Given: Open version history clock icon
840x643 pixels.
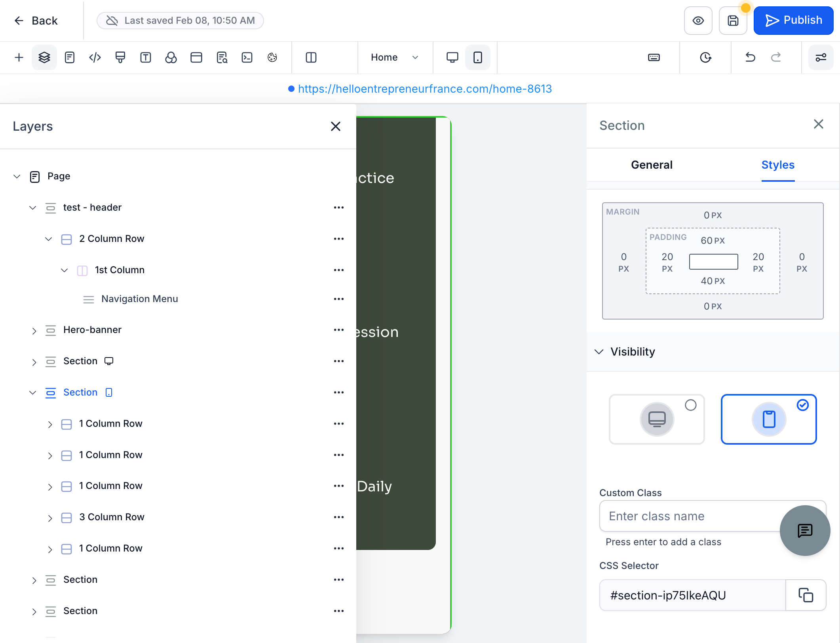Looking at the screenshot, I should (706, 57).
